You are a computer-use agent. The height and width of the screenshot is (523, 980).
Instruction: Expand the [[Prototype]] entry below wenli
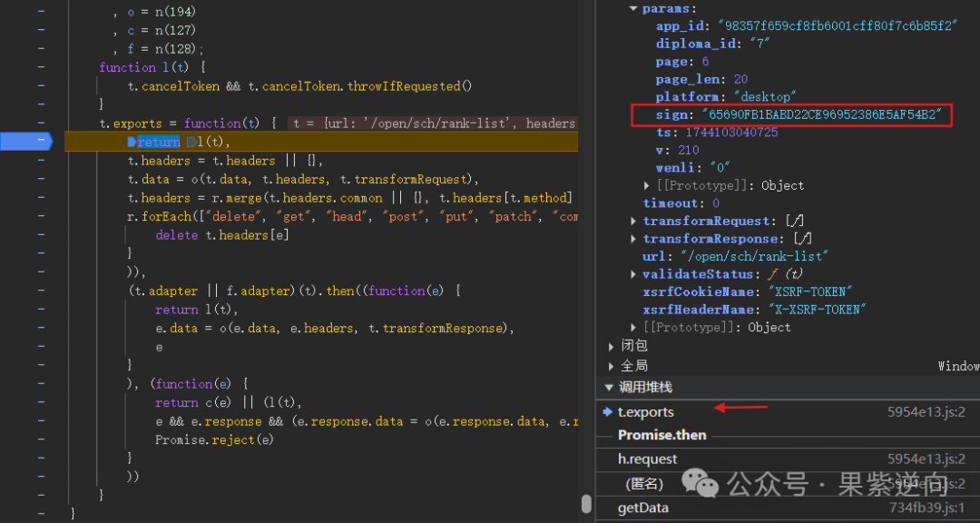pyautogui.click(x=647, y=185)
